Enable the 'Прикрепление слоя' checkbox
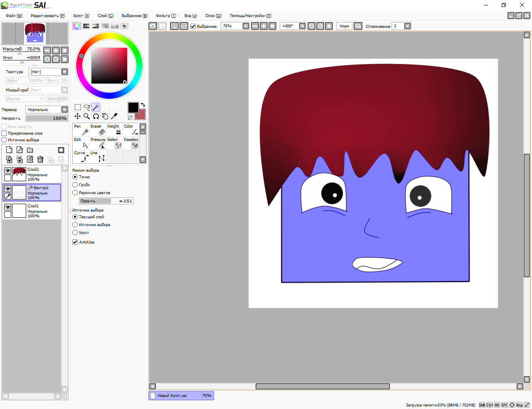 pyautogui.click(x=4, y=133)
